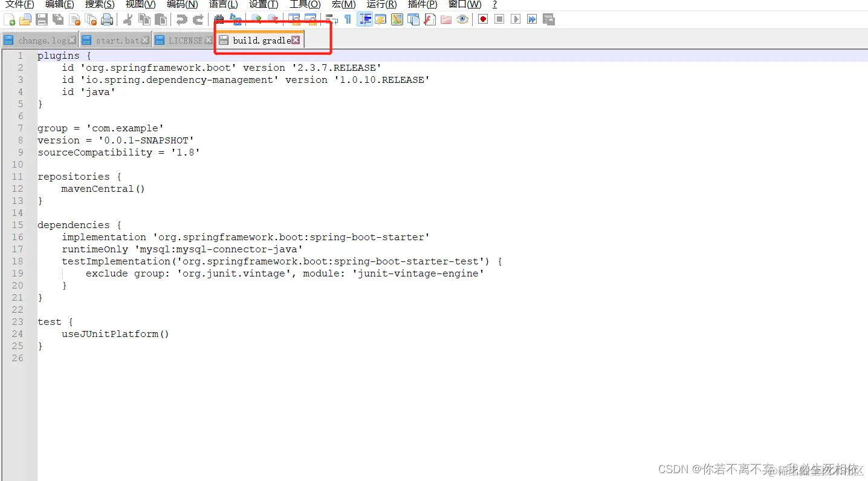Viewport: 868px width, 481px height.
Task: Open the 文件(F) menu
Action: point(19,4)
